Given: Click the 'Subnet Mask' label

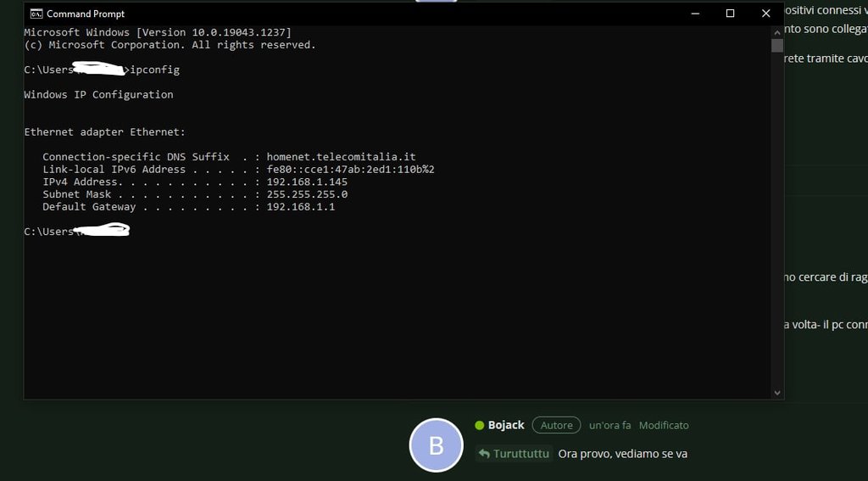Looking at the screenshot, I should point(77,194).
